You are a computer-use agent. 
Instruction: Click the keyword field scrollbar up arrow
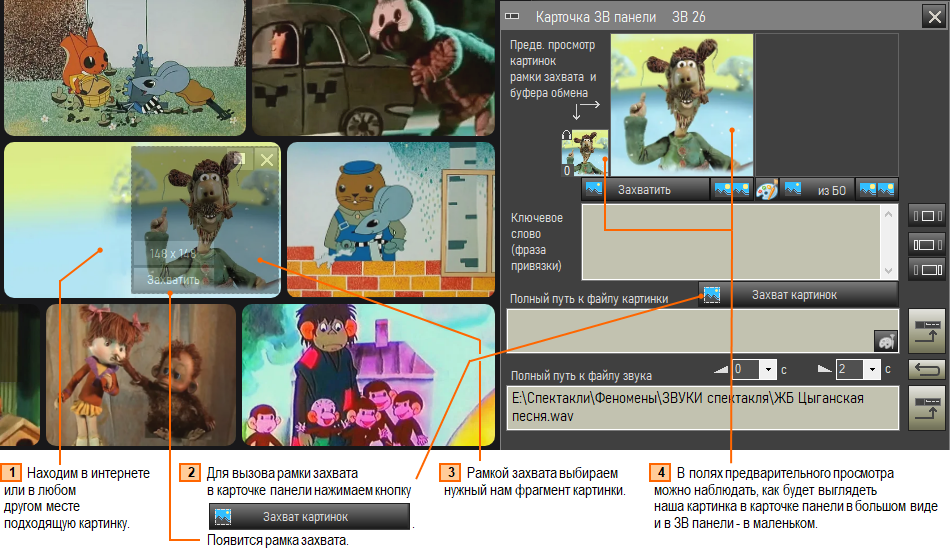tap(888, 213)
